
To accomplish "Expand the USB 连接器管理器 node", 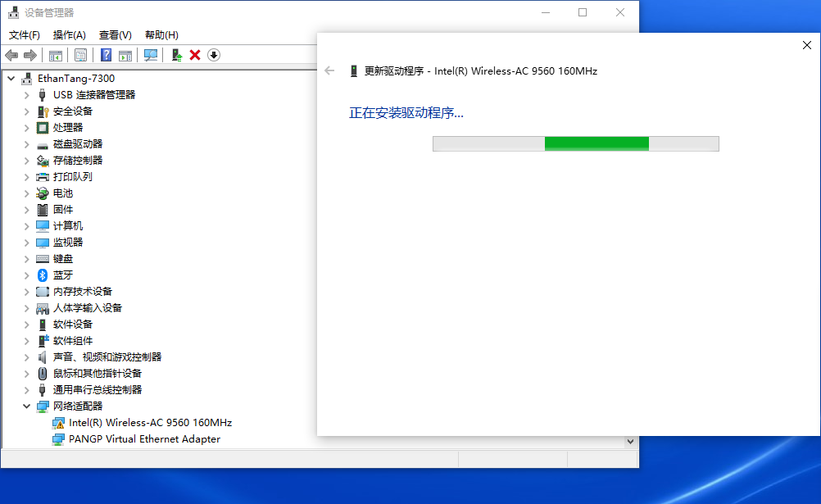I will pyautogui.click(x=27, y=95).
